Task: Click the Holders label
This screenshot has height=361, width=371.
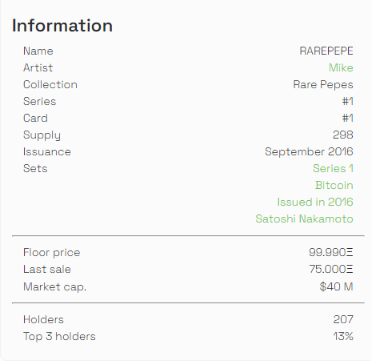Action: pyautogui.click(x=43, y=319)
